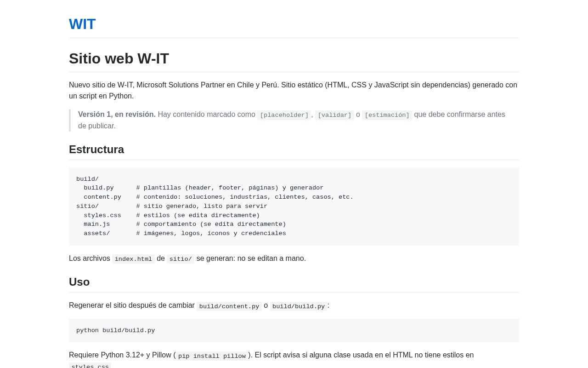Image resolution: width=588 pixels, height=368 pixels.
Task: Click 'styles.css' in the structure tree
Action: [102, 215]
